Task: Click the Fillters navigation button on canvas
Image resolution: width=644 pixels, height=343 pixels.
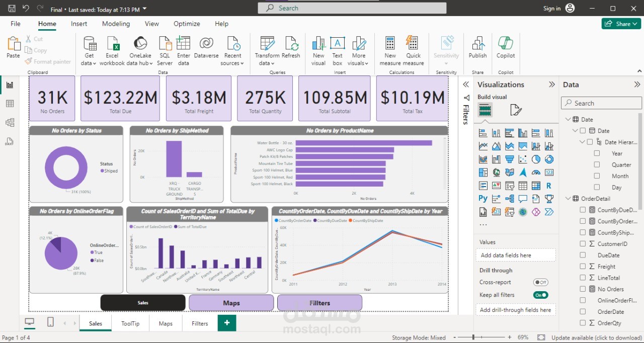Action: [319, 303]
